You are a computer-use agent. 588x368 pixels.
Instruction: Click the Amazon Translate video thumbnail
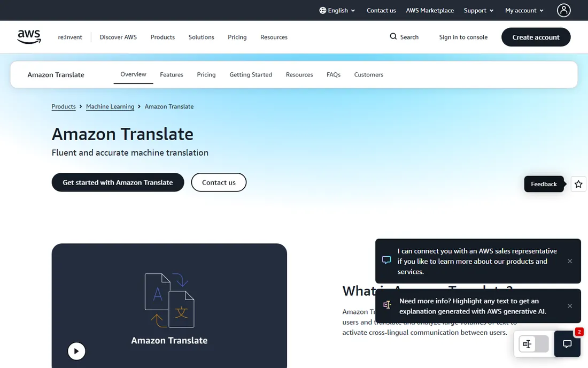coord(169,306)
